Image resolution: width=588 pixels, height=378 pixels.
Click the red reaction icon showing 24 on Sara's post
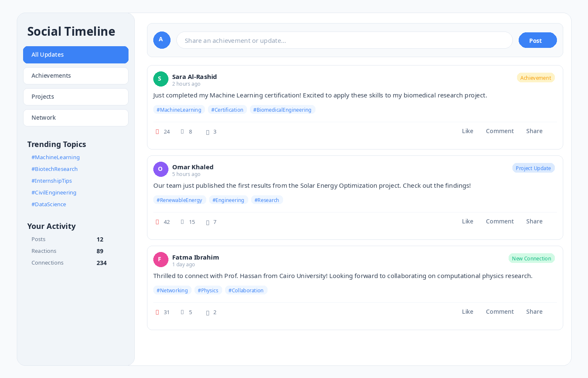click(x=157, y=132)
